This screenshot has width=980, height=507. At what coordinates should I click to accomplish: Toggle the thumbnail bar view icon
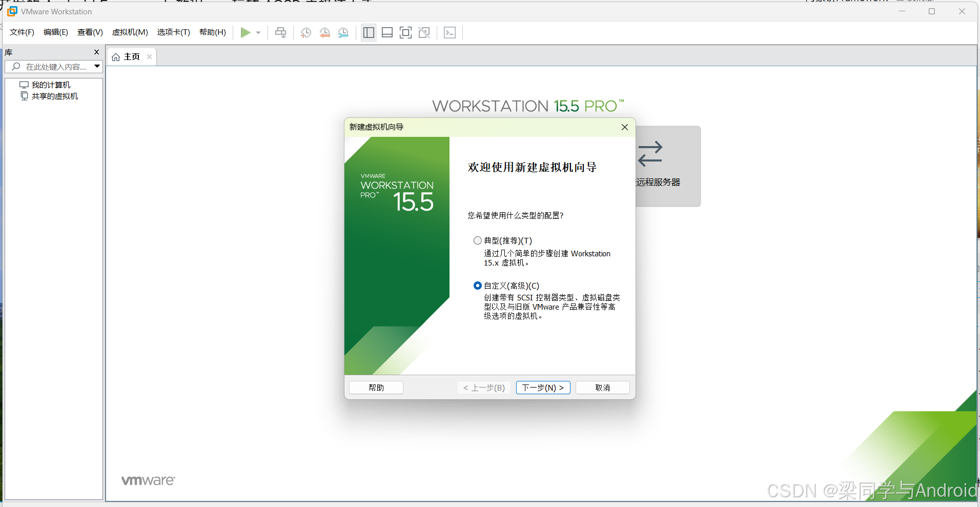387,33
